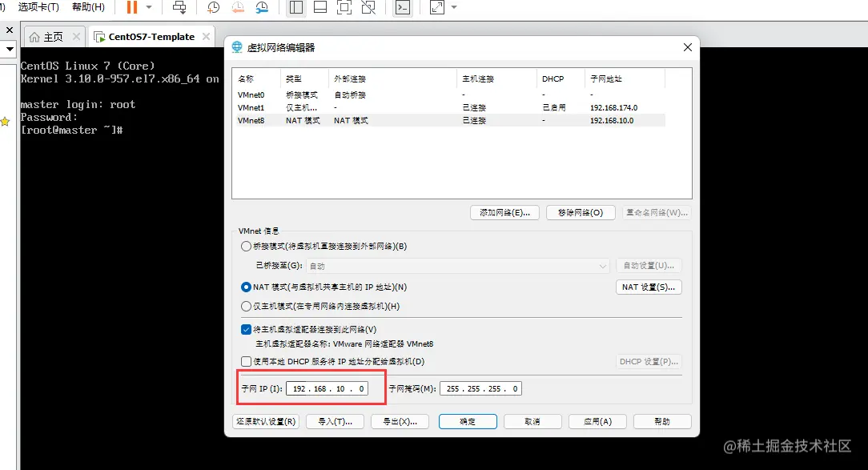Click the revert-to-snapshot clock icon

238,7
